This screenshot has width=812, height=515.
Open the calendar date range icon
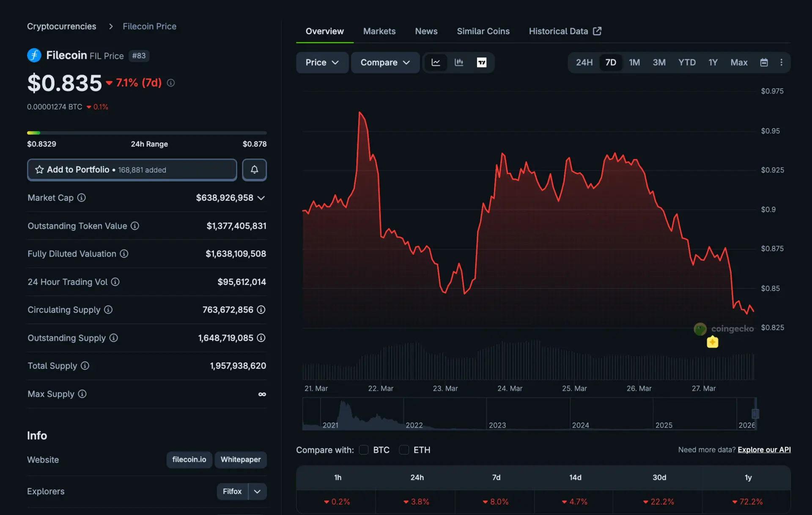tap(764, 62)
